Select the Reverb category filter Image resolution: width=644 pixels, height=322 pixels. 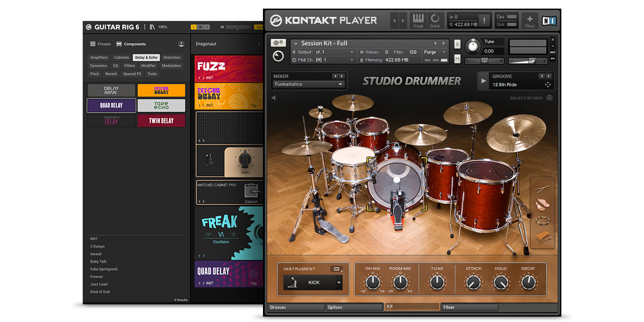(111, 74)
